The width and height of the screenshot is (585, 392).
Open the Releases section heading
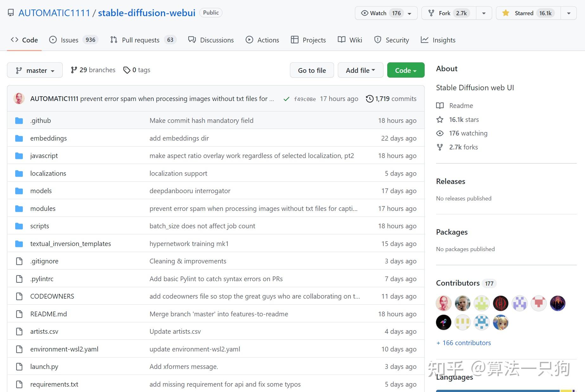click(x=451, y=181)
